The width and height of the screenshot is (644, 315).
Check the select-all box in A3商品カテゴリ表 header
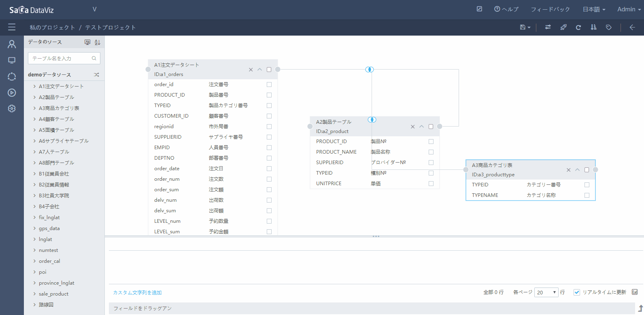tap(587, 170)
